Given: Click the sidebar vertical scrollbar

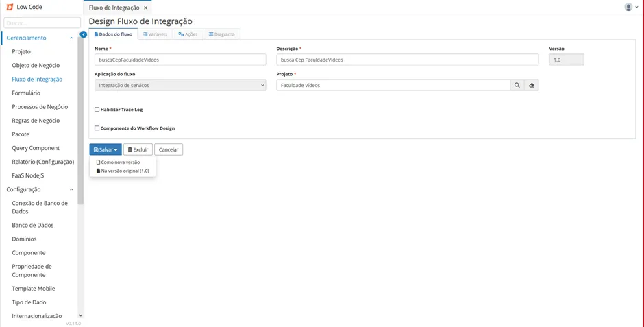Looking at the screenshot, I should pos(81,121).
